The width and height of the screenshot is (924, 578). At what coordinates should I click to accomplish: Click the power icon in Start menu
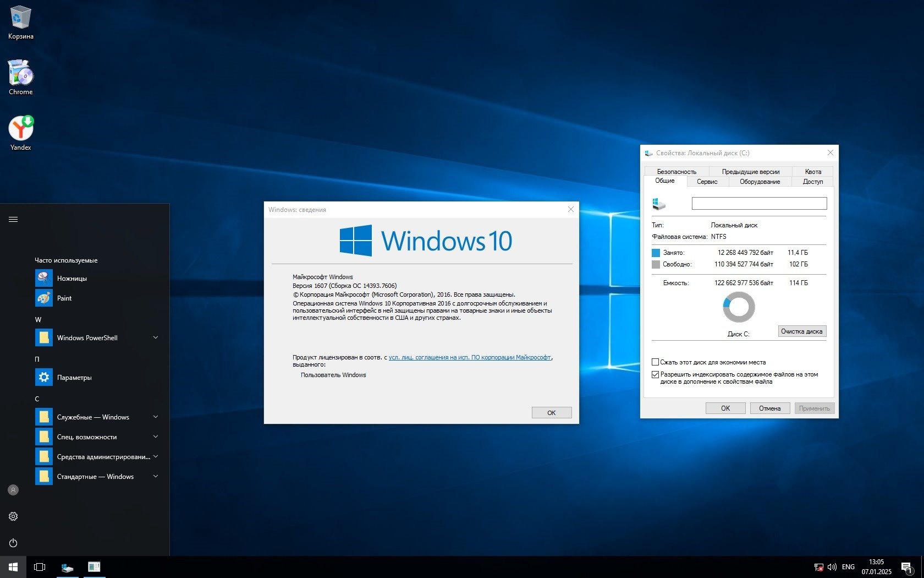click(13, 543)
